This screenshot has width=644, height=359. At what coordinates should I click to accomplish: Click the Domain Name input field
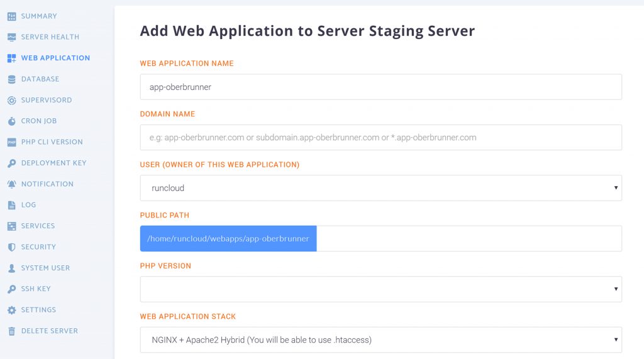[x=380, y=137]
